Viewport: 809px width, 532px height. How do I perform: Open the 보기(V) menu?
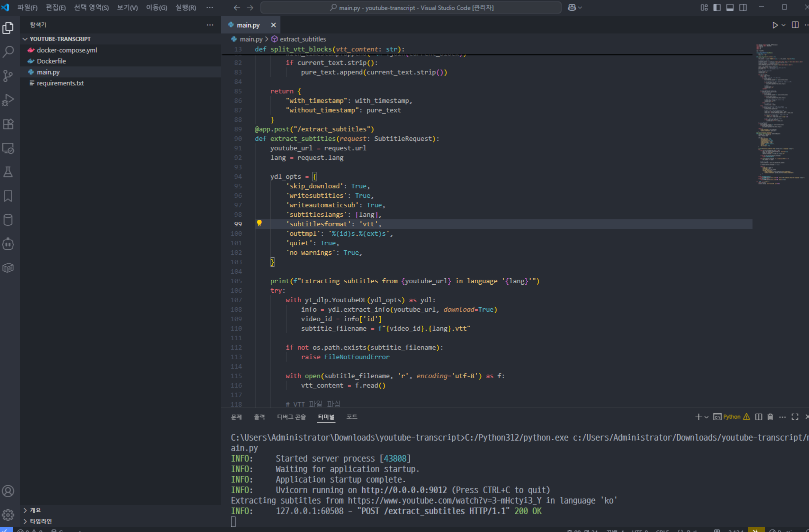click(x=127, y=7)
